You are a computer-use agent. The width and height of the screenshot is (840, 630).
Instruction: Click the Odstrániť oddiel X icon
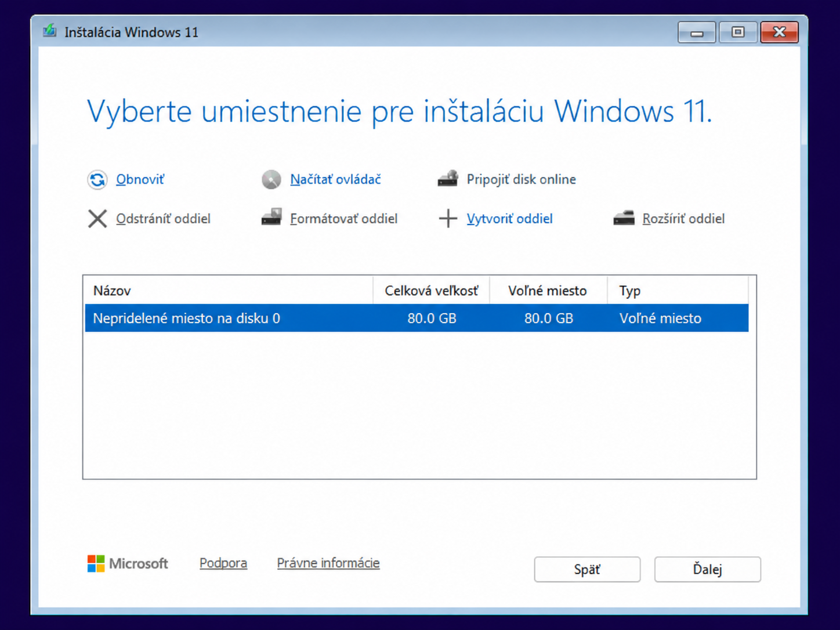(97, 219)
